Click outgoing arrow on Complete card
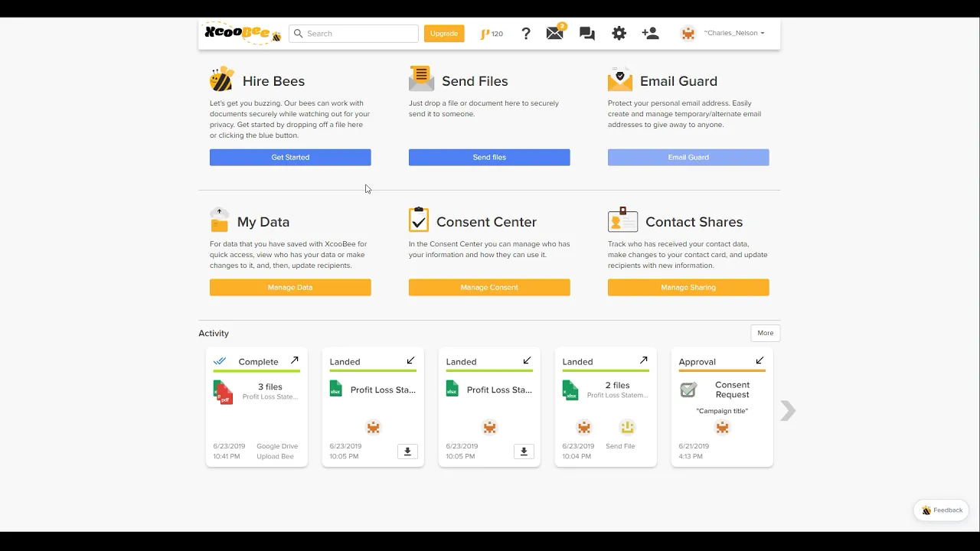This screenshot has height=551, width=980. click(x=295, y=360)
